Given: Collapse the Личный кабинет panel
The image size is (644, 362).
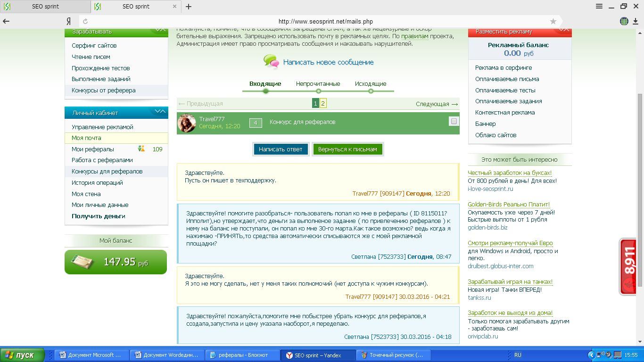Looking at the screenshot, I should [x=160, y=112].
